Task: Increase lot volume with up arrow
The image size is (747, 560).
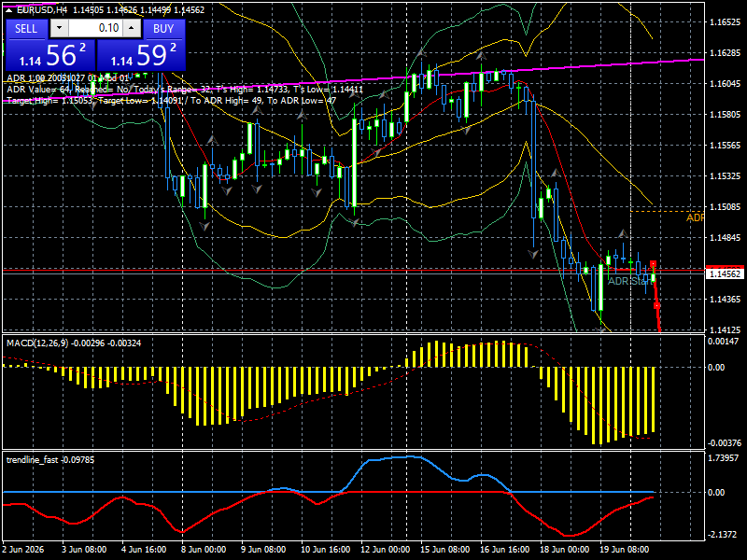Action: [x=132, y=28]
